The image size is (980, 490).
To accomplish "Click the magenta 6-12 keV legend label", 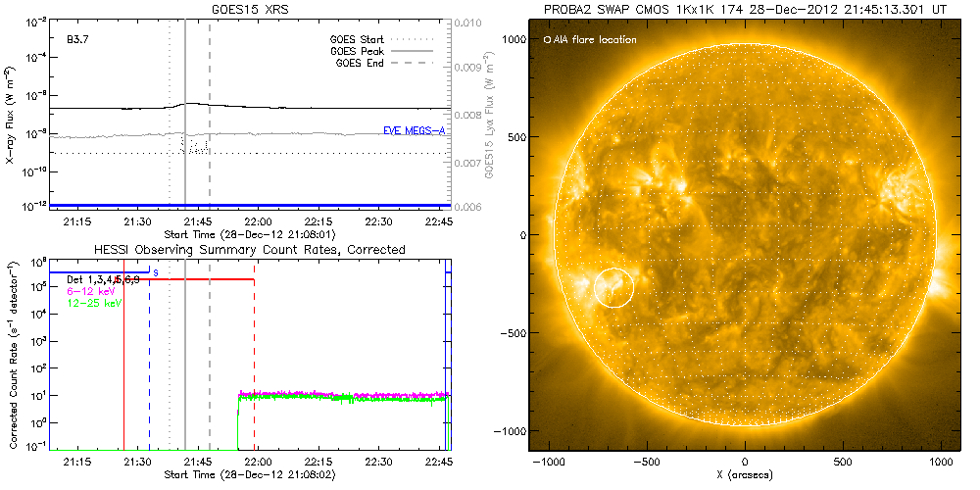I will coord(91,291).
